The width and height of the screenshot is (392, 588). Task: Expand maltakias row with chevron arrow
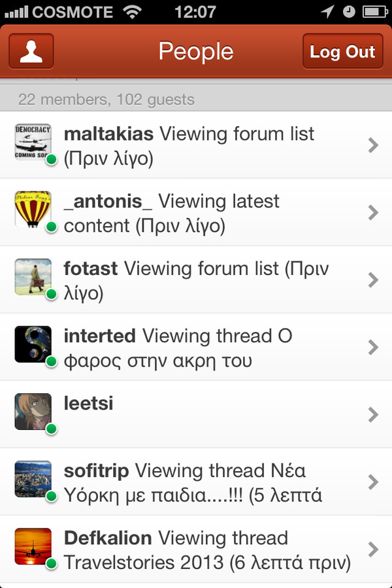coord(373,145)
